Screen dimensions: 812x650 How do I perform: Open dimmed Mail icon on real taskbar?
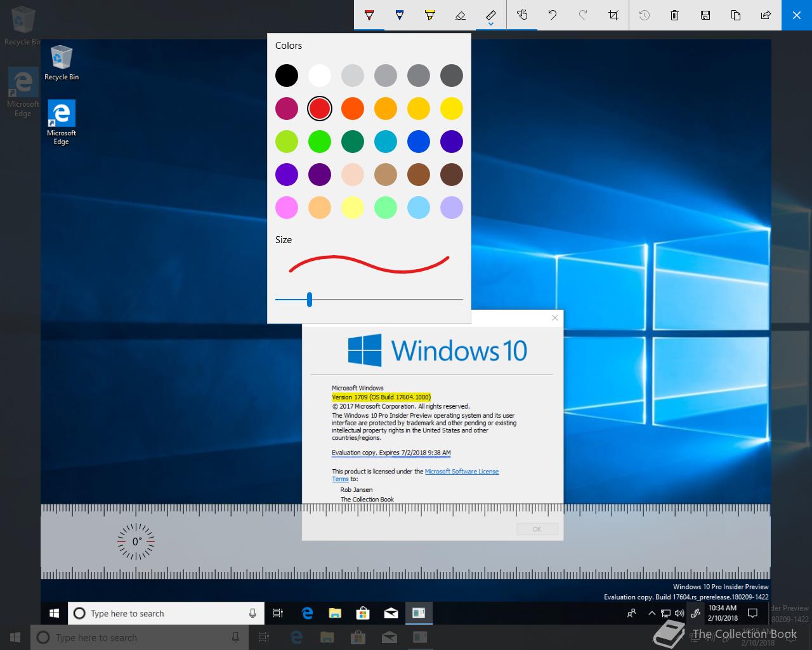tap(390, 637)
